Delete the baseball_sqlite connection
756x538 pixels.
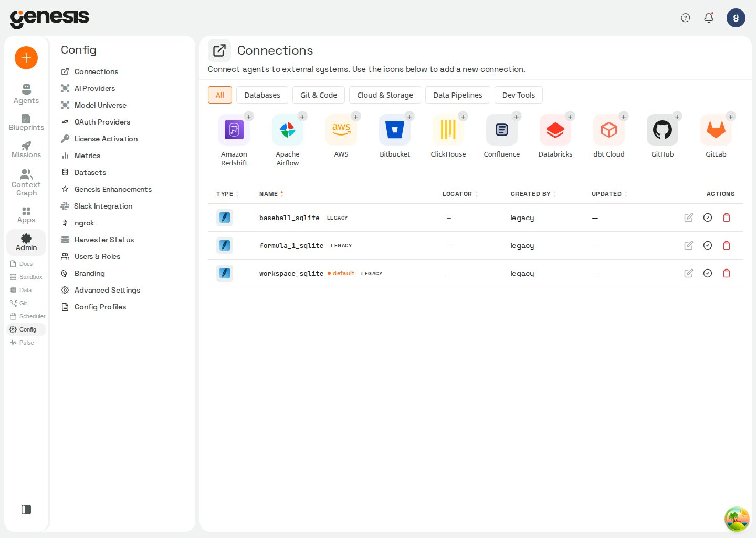727,218
